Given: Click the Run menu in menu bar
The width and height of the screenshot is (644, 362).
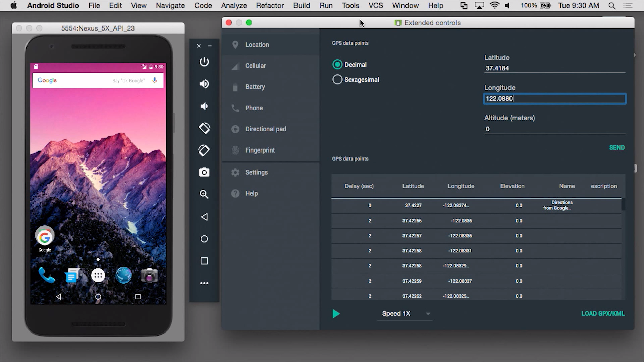Looking at the screenshot, I should (326, 5).
